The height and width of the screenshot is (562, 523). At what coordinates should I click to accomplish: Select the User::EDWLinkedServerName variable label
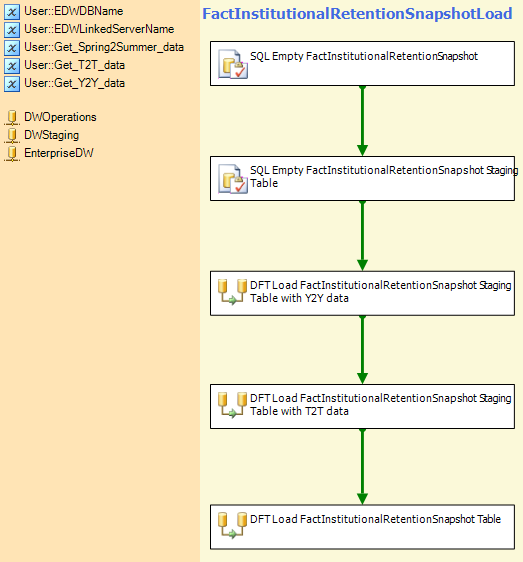[x=99, y=29]
